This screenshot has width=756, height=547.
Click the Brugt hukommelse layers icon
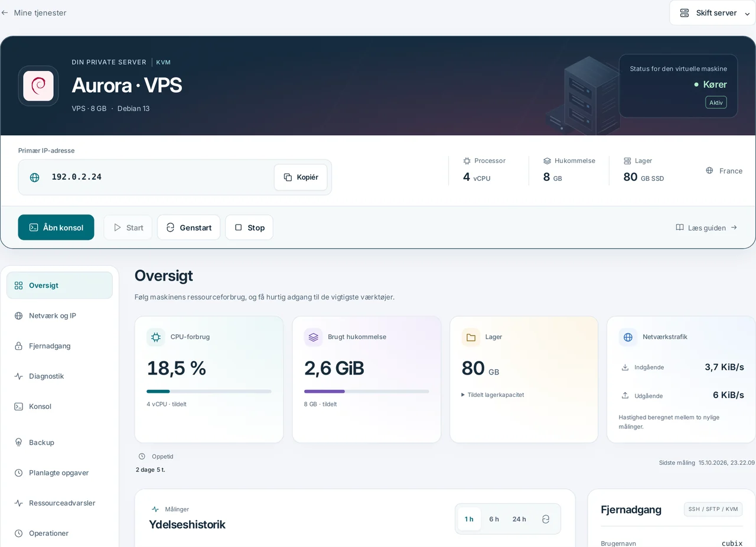click(313, 337)
